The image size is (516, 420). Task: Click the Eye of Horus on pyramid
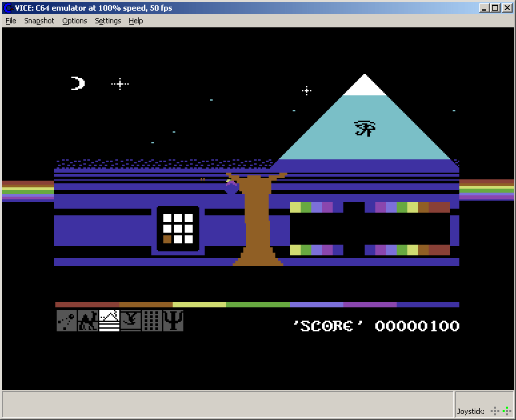[365, 128]
